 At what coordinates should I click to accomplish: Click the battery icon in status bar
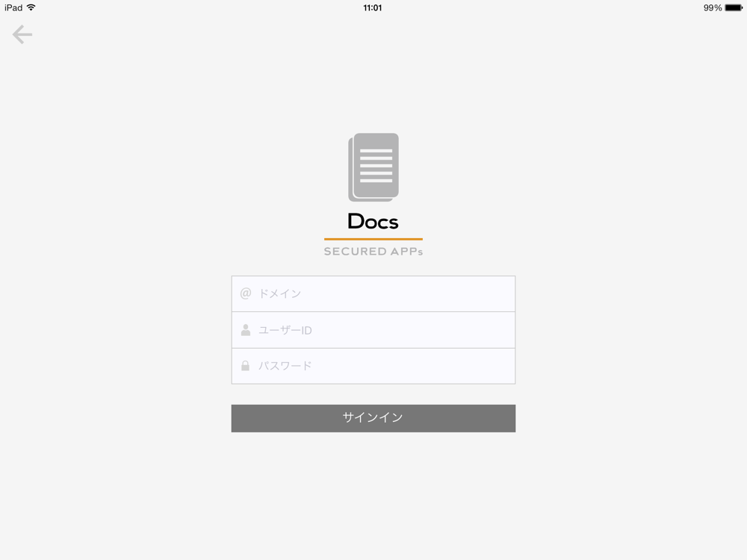tap(734, 7)
